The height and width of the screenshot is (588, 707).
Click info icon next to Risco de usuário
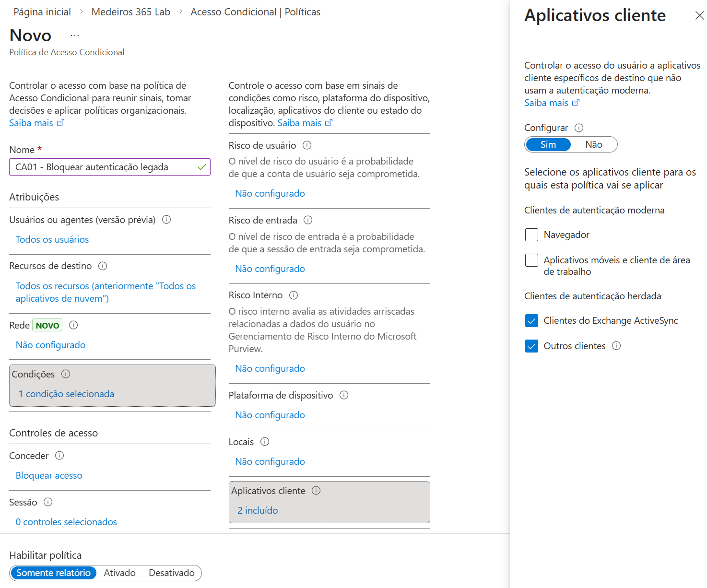tap(307, 145)
